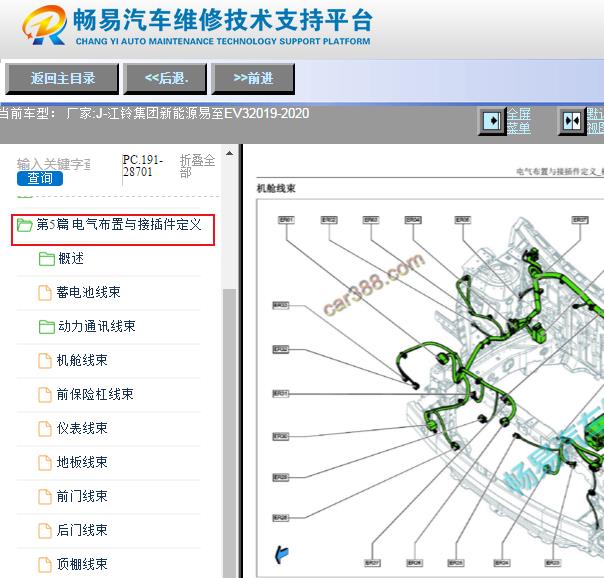Click the blue direction arrow in the diagram
This screenshot has height=578, width=604.
pyautogui.click(x=282, y=555)
